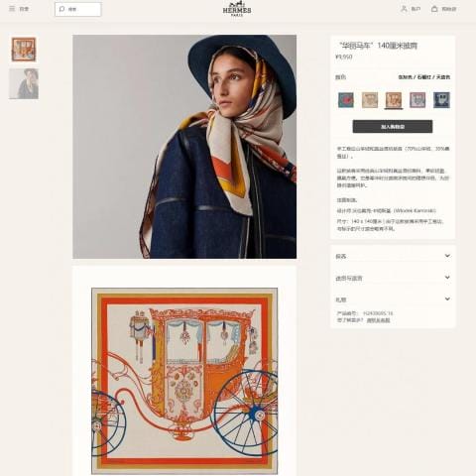Select the carriage scarf thumbnail

tap(24, 50)
